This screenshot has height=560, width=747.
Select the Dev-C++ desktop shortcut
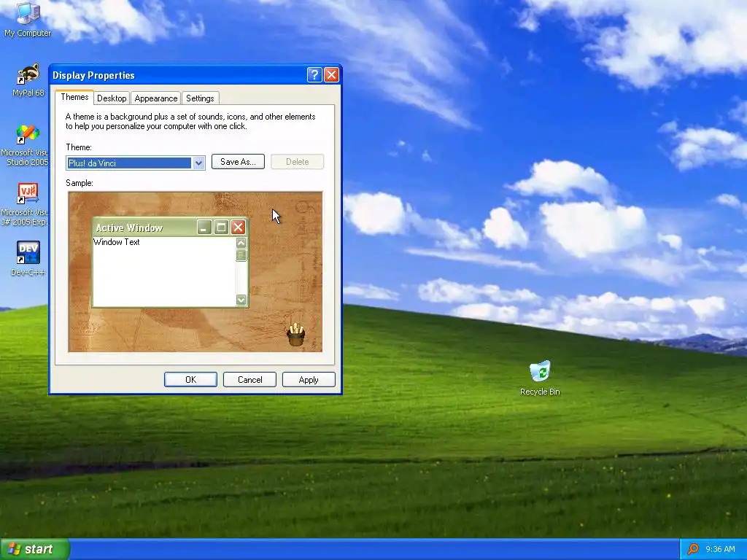(28, 259)
